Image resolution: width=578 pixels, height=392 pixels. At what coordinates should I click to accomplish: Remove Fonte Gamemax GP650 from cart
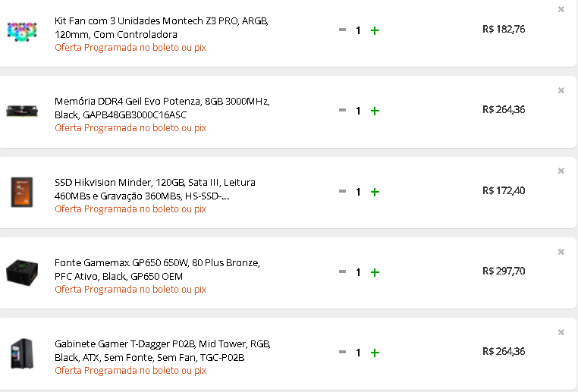coord(561,252)
